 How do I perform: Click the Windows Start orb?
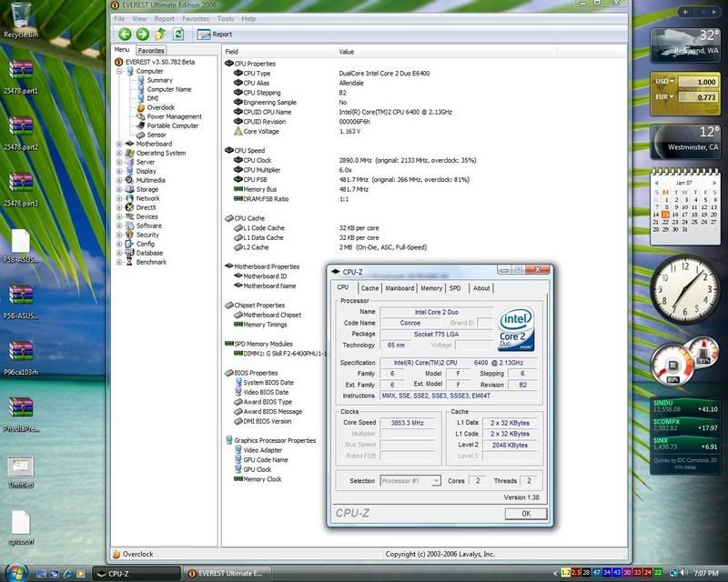(x=16, y=573)
